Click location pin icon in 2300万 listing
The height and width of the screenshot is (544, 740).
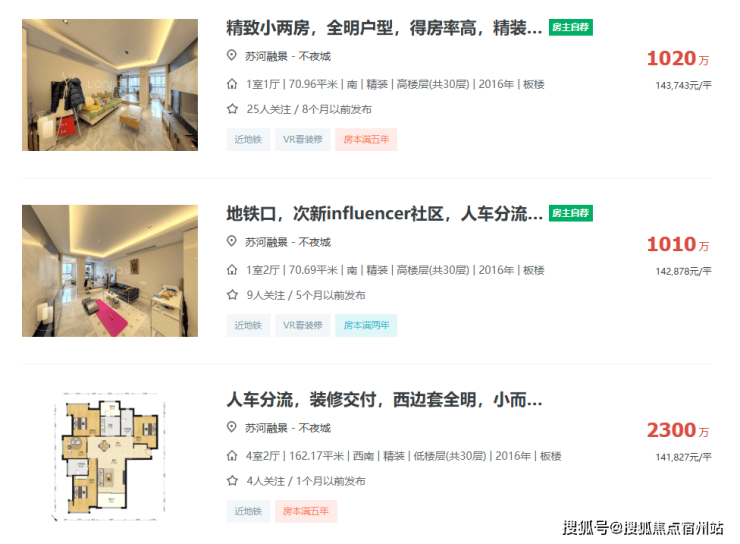(x=231, y=427)
